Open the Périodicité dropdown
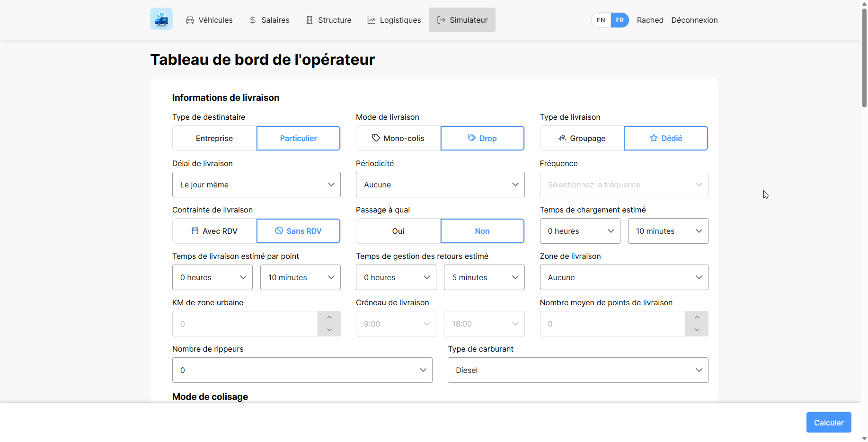This screenshot has height=442, width=868. click(x=440, y=185)
